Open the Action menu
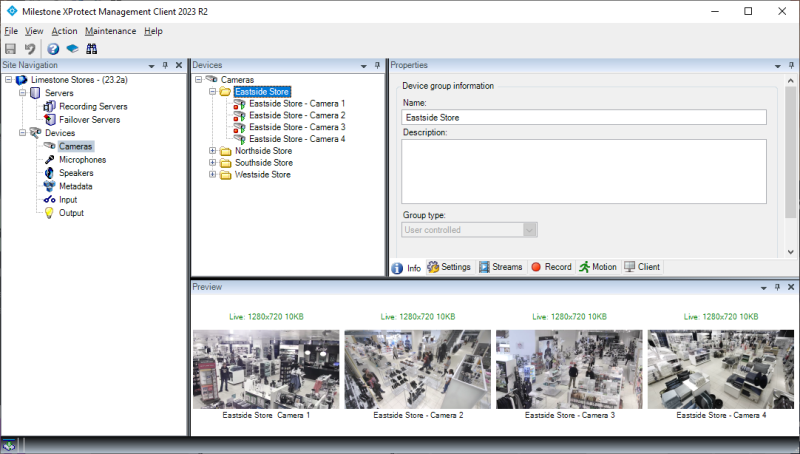The height and width of the screenshot is (454, 800). (64, 31)
